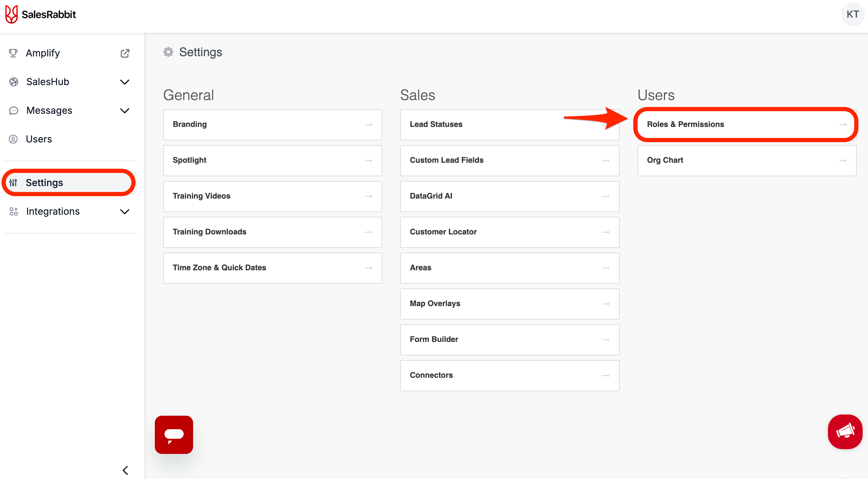This screenshot has height=479, width=868.
Task: Click the Settings gear icon in page header
Action: click(x=168, y=52)
